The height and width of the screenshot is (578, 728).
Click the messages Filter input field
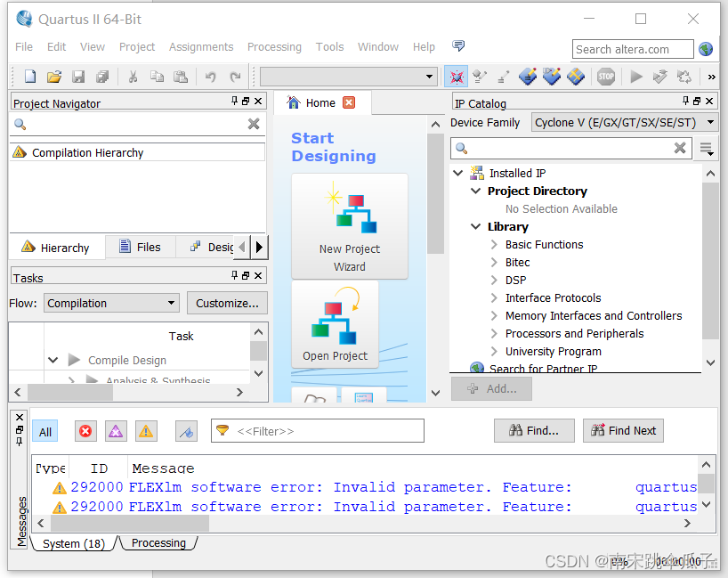pos(318,431)
